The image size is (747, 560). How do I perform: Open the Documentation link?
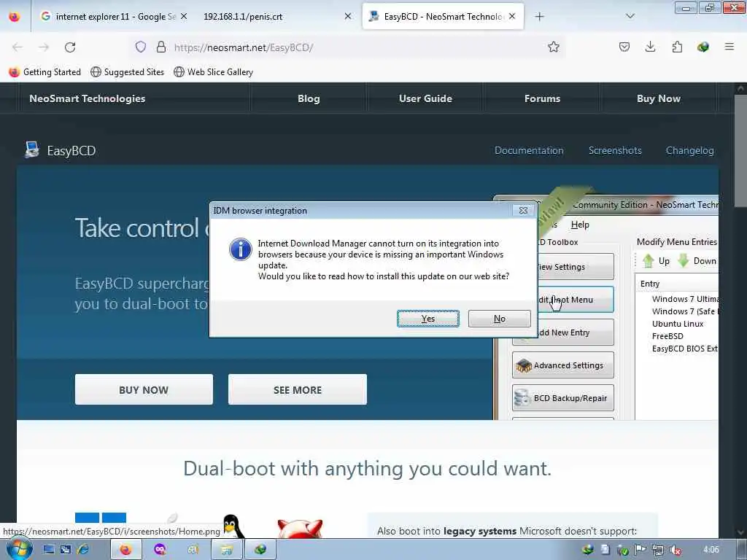[x=529, y=150]
